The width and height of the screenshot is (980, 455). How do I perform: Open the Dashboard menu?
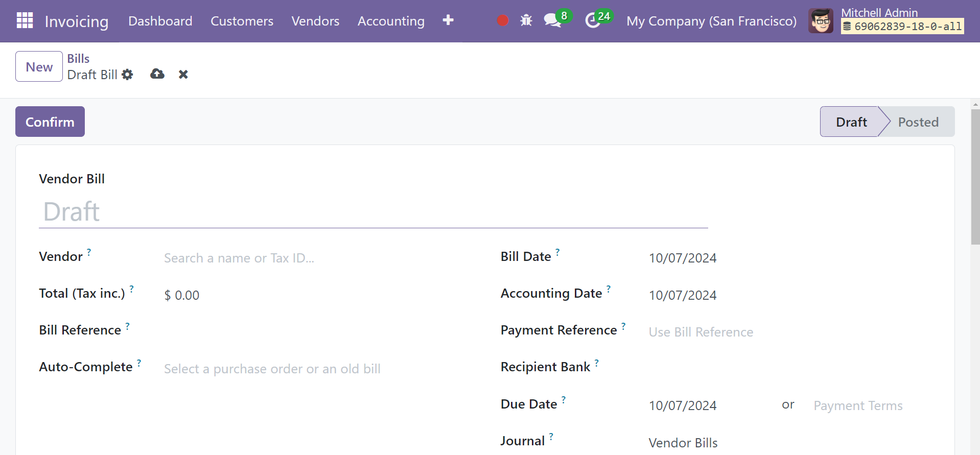pyautogui.click(x=160, y=21)
